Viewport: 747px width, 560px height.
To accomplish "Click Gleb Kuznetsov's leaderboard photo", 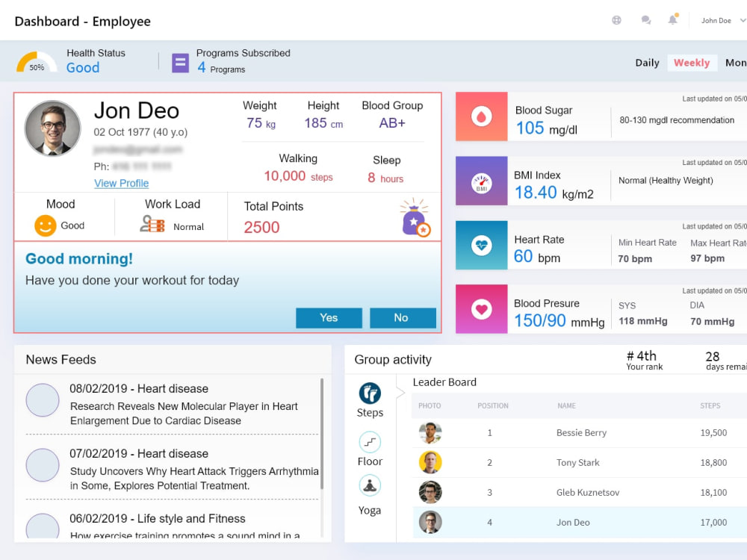I will [x=430, y=492].
